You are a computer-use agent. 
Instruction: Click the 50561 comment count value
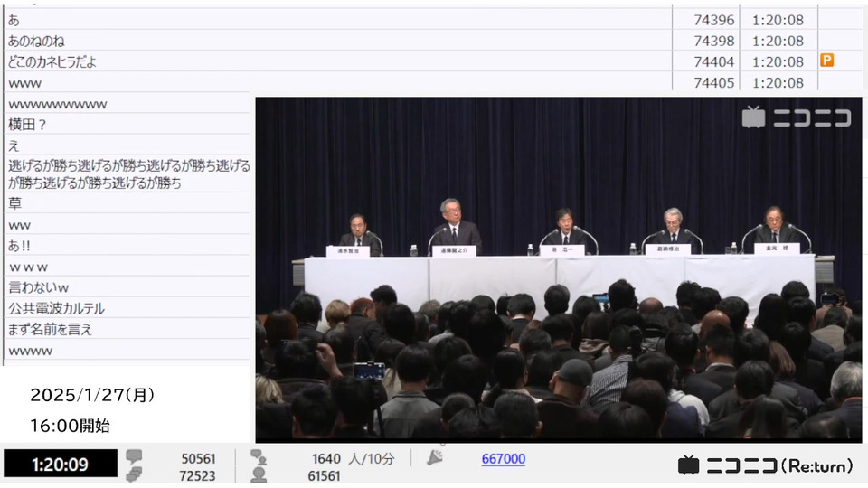click(x=198, y=459)
